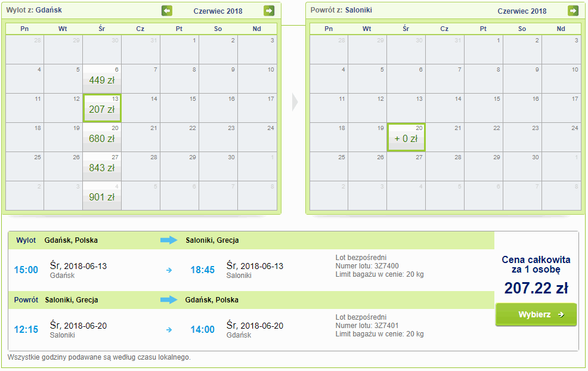Image resolution: width=588 pixels, height=371 pixels.
Task: Click the blue arrow in Wylot route header
Action: pos(169,240)
